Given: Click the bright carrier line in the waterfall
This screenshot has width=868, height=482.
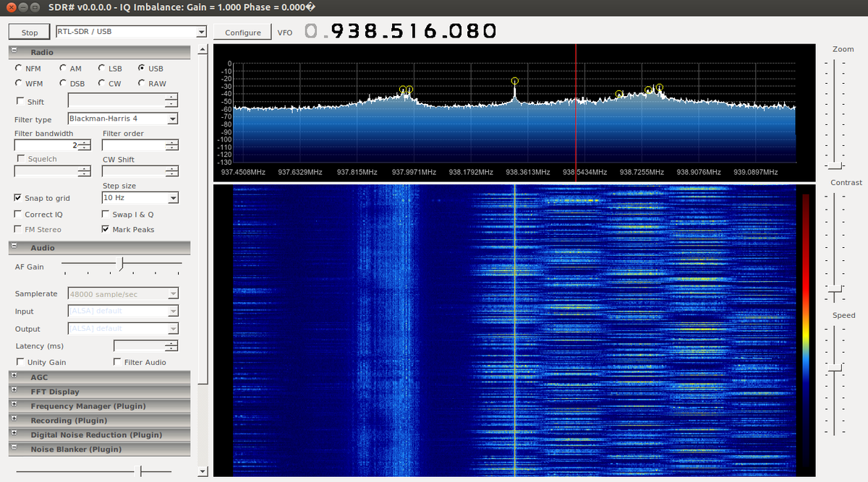Looking at the screenshot, I should point(514,330).
